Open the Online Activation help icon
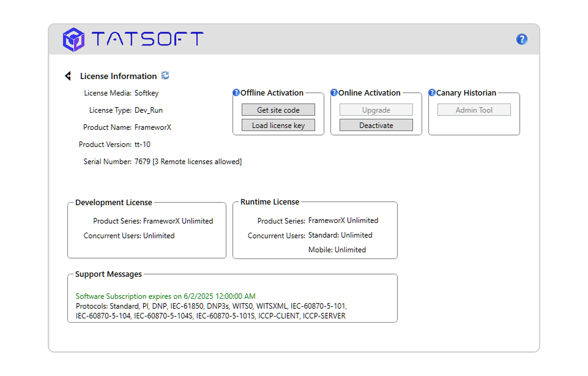Screen dimensions: 588x376 tap(333, 92)
